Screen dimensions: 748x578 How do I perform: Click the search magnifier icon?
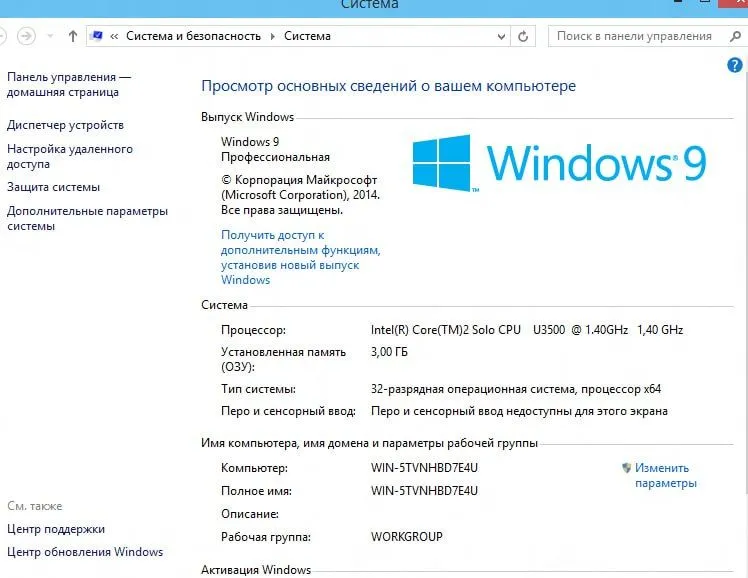[735, 36]
